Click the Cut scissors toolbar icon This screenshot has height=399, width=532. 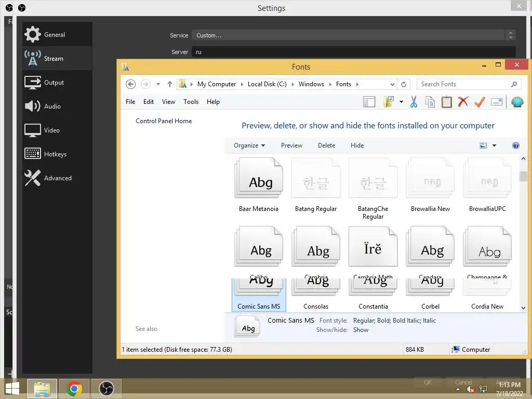[x=414, y=102]
